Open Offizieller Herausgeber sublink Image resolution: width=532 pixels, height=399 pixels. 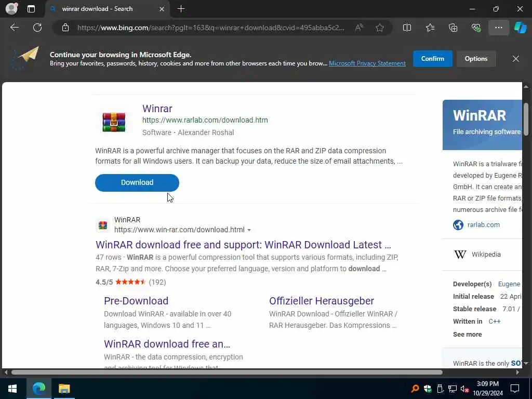321,301
